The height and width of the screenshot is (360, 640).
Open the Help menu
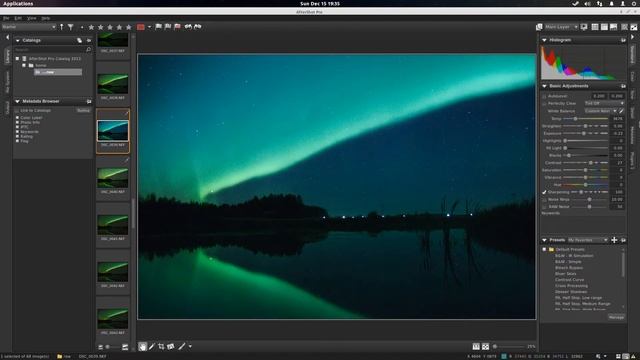click(x=46, y=18)
